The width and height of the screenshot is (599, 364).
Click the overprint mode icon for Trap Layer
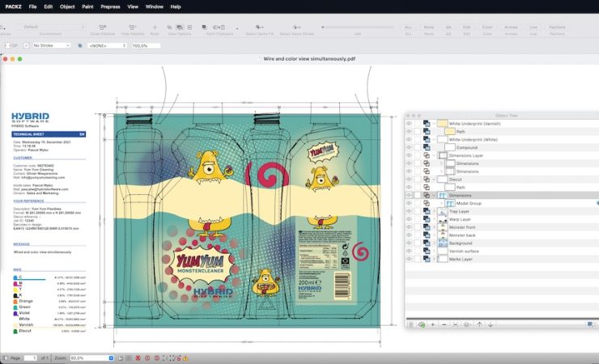427,211
